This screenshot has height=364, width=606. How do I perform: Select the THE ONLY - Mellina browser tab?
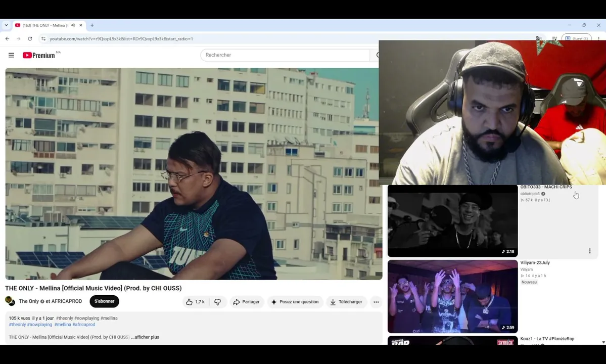click(49, 25)
